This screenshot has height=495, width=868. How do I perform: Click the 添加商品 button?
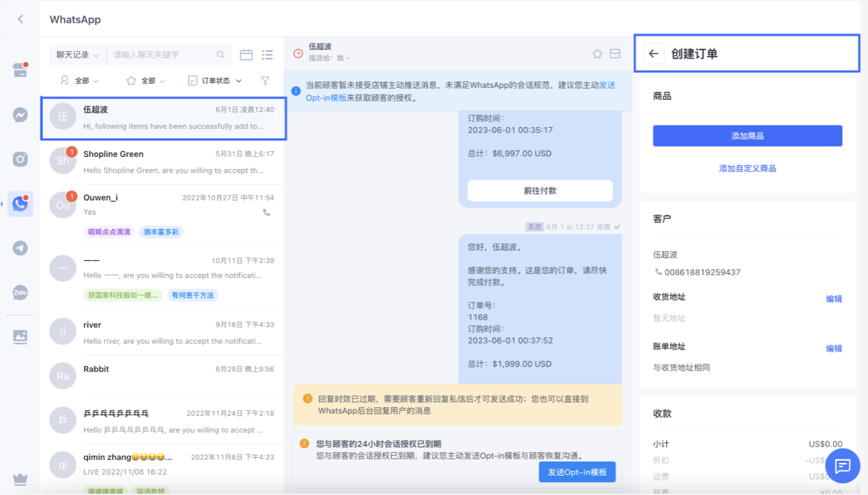pyautogui.click(x=747, y=136)
